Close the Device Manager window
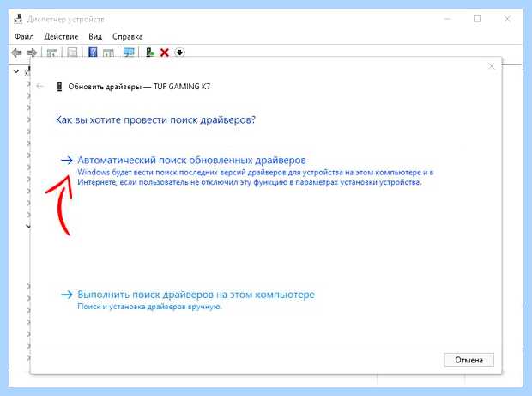Image resolution: width=532 pixels, height=396 pixels. [x=507, y=19]
